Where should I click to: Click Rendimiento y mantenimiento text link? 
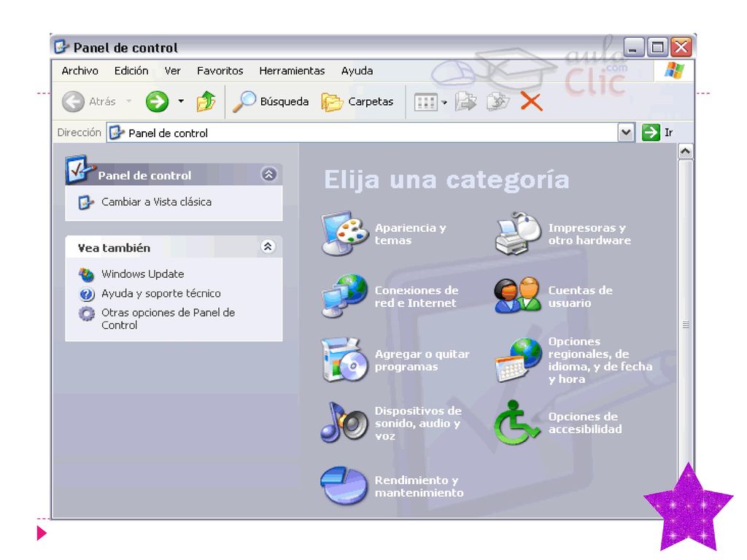pos(419,486)
